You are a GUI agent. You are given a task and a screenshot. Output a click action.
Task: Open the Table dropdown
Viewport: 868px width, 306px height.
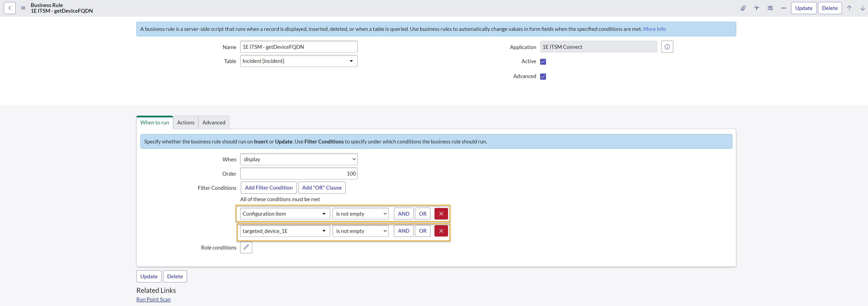[299, 61]
